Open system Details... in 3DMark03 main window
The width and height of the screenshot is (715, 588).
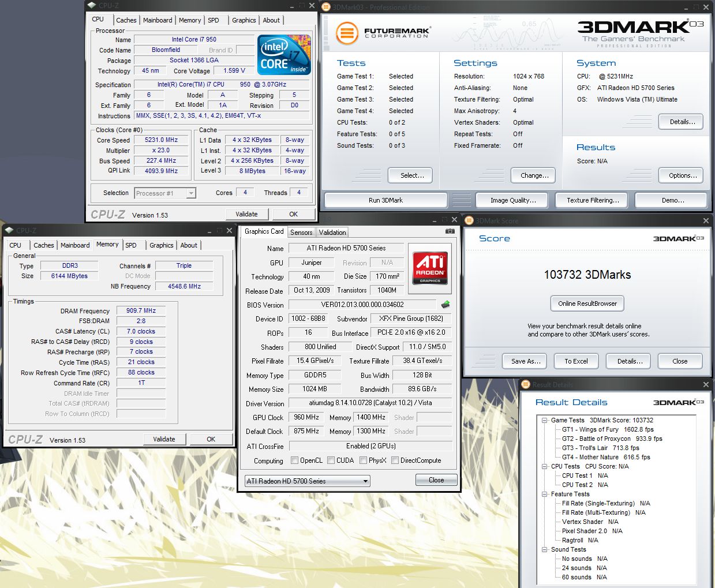(682, 122)
